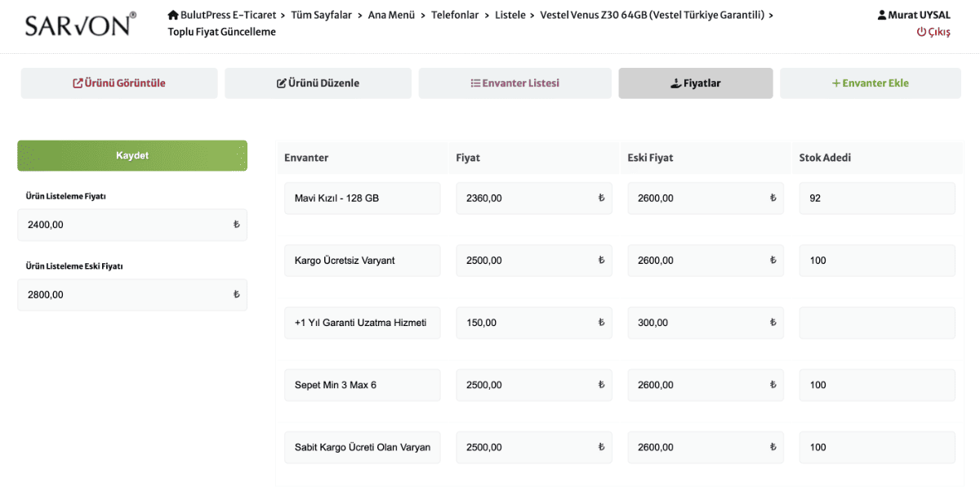Click the empty stock field for Garanti Uzatma
The image size is (980, 487).
point(876,323)
